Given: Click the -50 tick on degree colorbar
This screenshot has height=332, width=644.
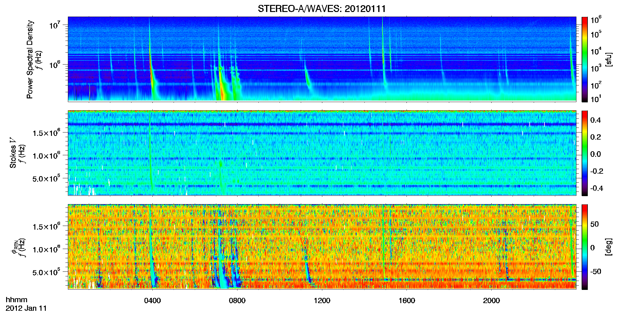Looking at the screenshot, I should pos(596,271).
